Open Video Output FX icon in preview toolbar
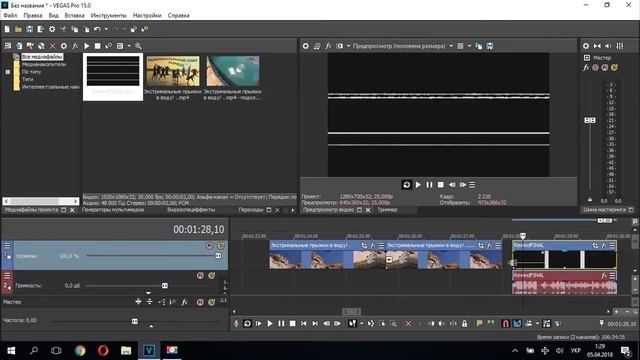Image resolution: width=640 pixels, height=360 pixels. point(328,46)
